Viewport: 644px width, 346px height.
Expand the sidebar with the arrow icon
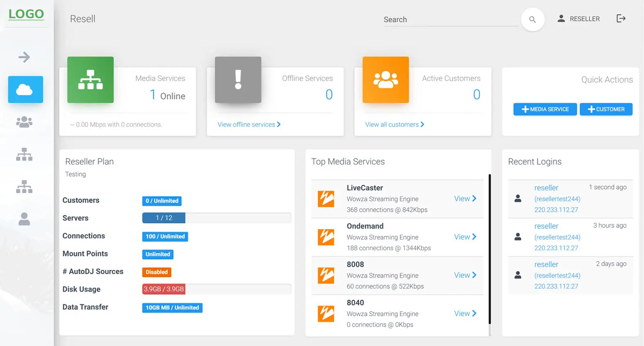coord(25,57)
